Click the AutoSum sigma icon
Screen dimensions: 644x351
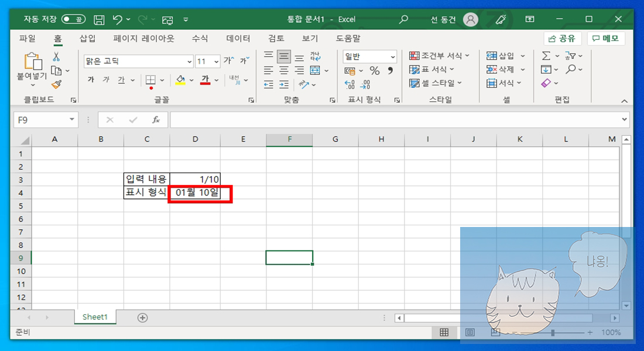[546, 56]
